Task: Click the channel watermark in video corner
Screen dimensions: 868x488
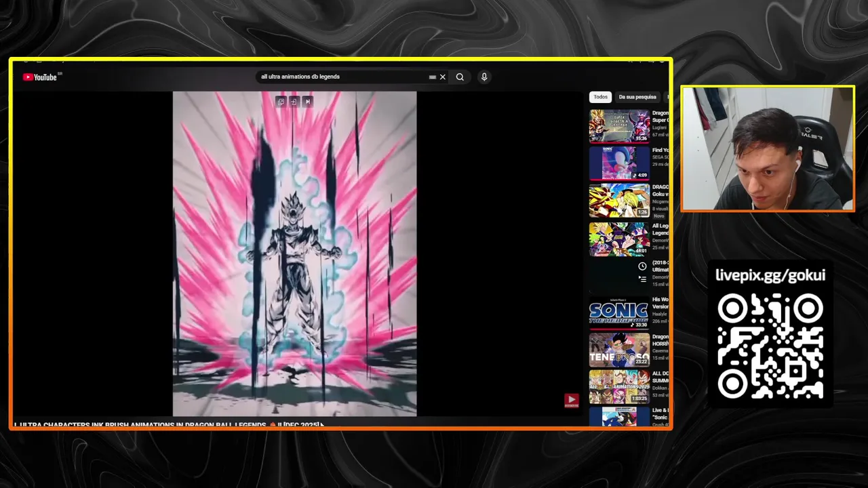Action: [x=572, y=401]
